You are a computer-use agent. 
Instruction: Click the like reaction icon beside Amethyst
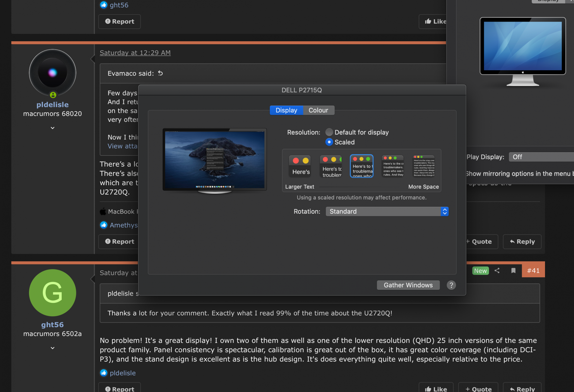104,225
